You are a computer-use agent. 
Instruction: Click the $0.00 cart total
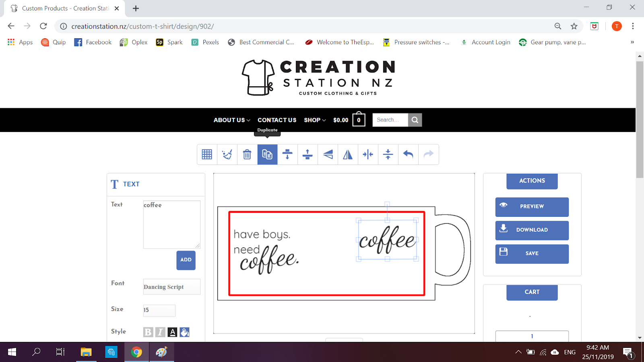pyautogui.click(x=341, y=120)
